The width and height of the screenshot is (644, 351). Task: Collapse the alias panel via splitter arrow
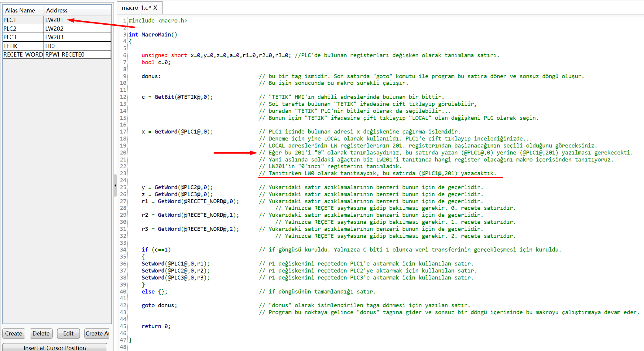point(115,185)
